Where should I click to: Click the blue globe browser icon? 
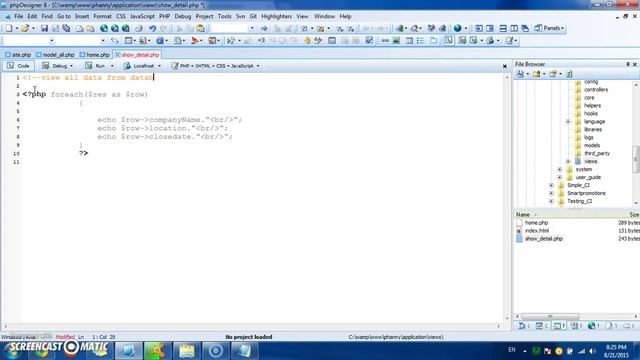click(458, 28)
